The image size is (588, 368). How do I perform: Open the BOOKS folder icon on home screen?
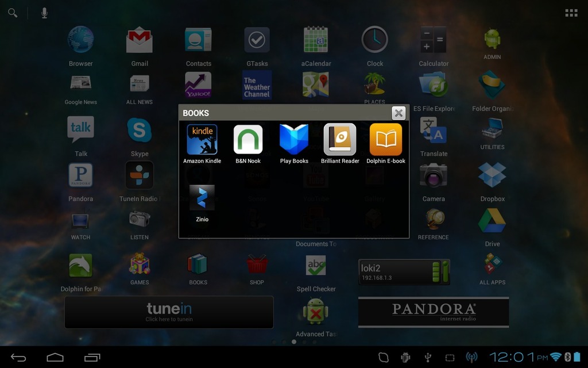click(198, 263)
